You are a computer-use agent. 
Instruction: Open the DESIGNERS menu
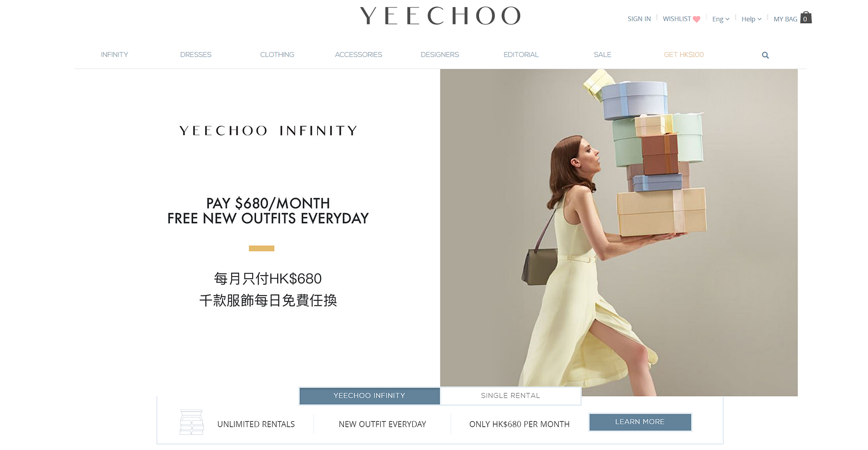tap(440, 55)
